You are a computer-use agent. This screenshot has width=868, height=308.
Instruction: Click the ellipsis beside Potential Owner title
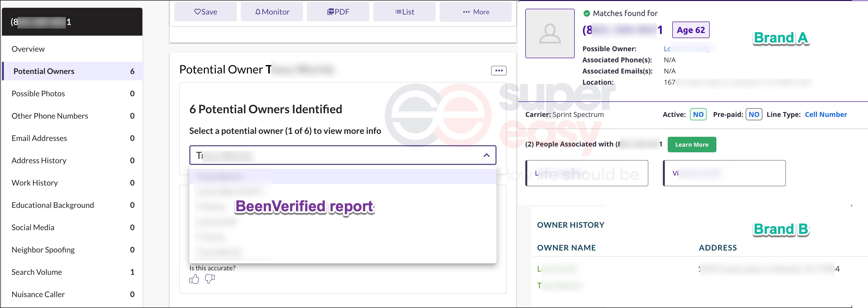pyautogui.click(x=499, y=70)
